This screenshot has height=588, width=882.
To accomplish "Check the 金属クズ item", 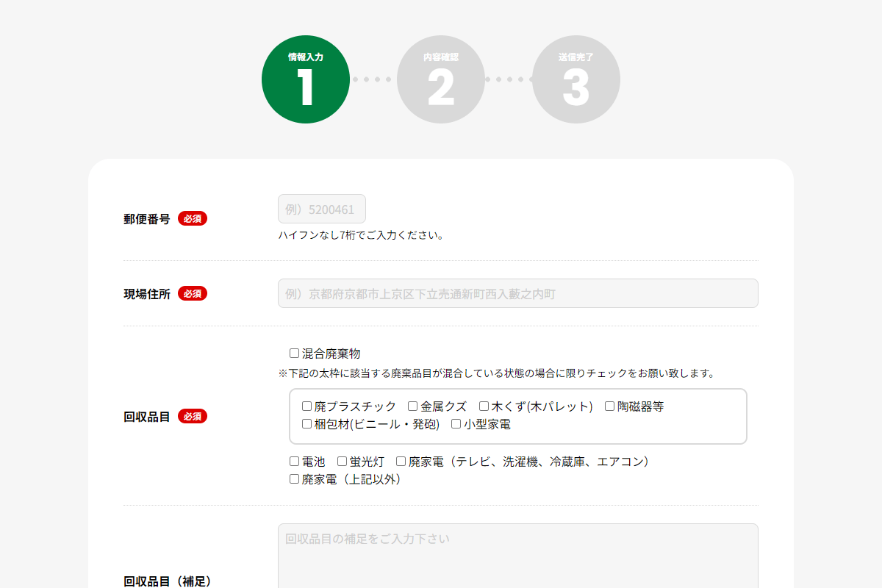I will point(412,406).
